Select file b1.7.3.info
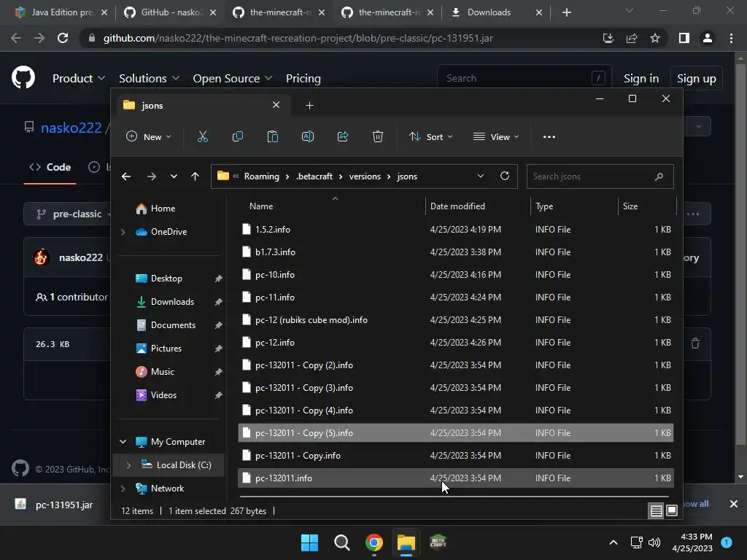The height and width of the screenshot is (560, 747). 455,252
